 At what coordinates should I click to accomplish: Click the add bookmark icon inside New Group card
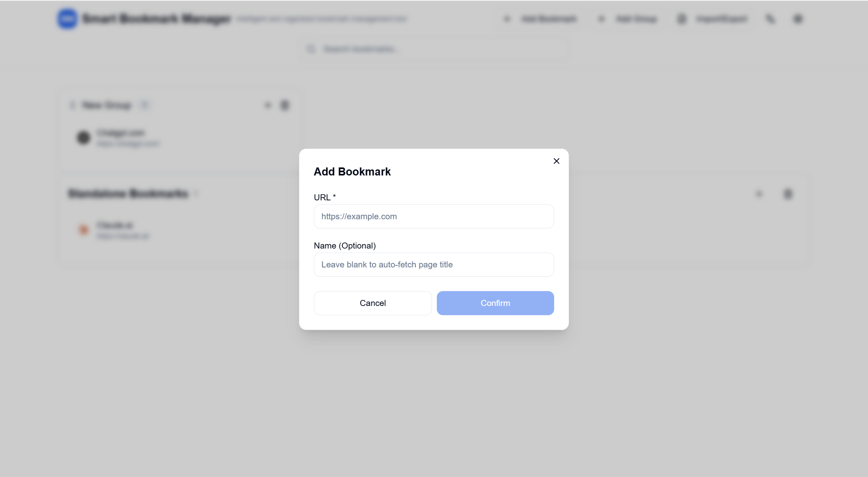tap(268, 105)
